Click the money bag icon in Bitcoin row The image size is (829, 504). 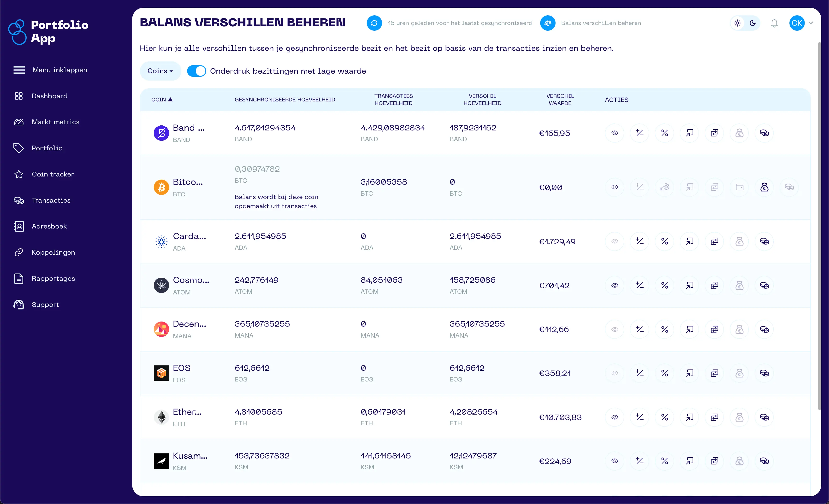pyautogui.click(x=764, y=187)
